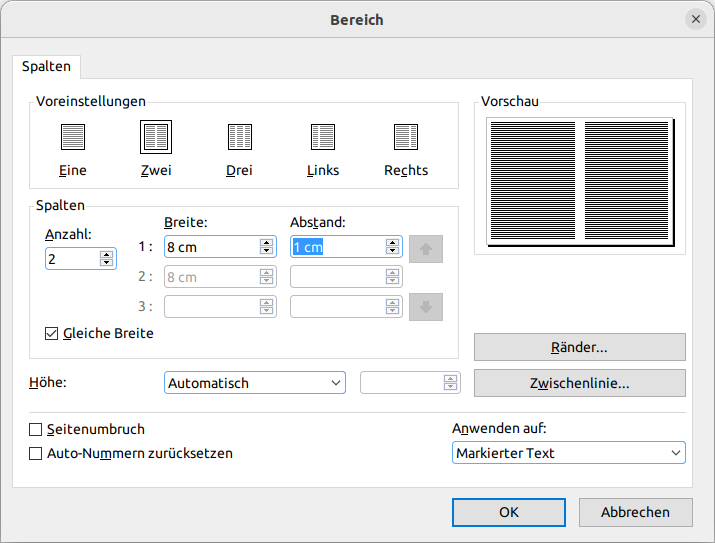Select the Zwei two-column preset icon
This screenshot has width=715, height=543.
point(156,137)
